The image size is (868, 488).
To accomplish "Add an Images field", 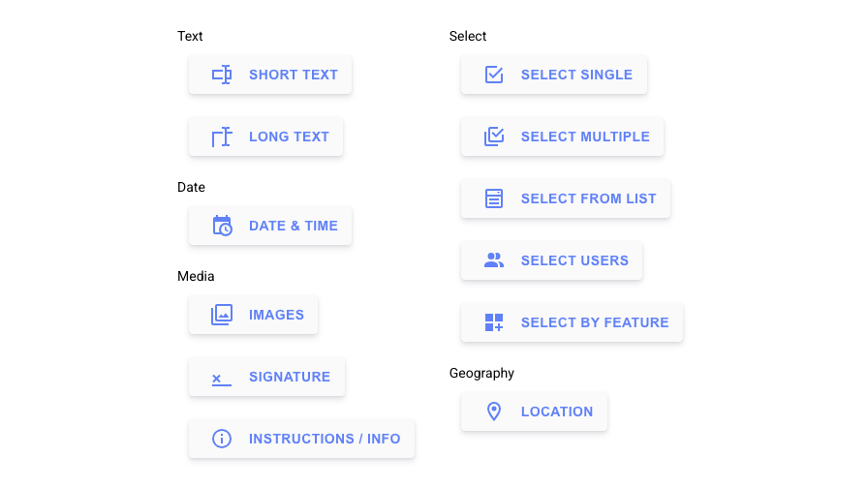I will coord(276,315).
